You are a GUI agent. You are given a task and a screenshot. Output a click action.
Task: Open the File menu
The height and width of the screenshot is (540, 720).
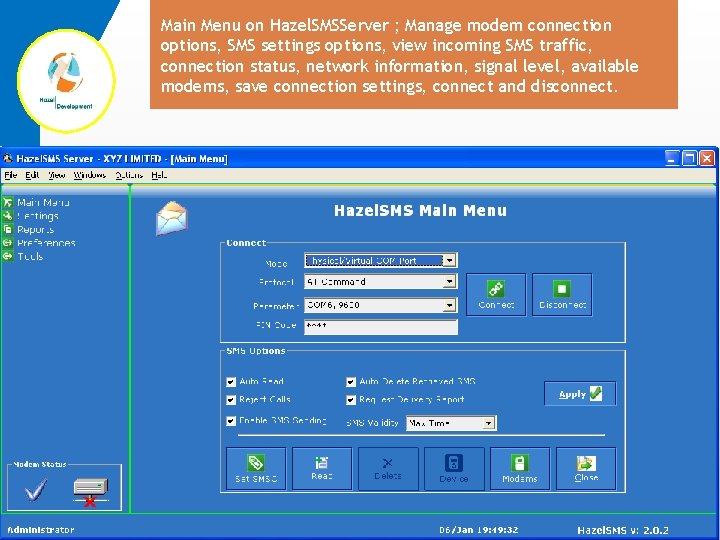pos(11,175)
